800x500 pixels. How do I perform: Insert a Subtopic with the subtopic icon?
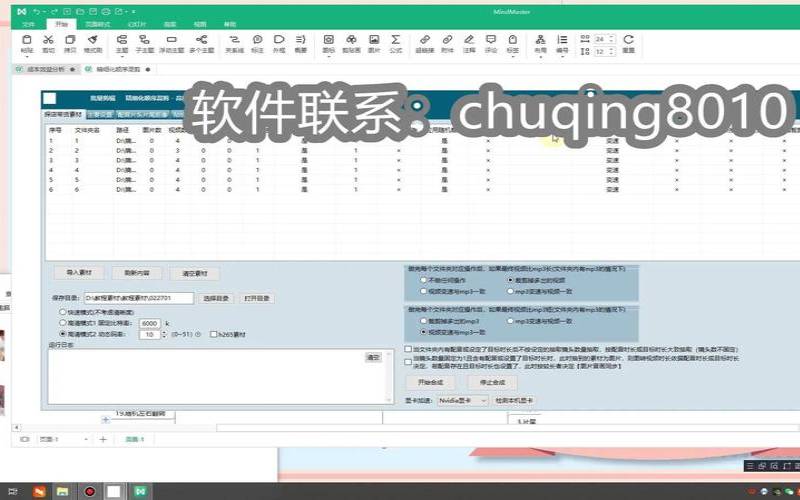[145, 40]
